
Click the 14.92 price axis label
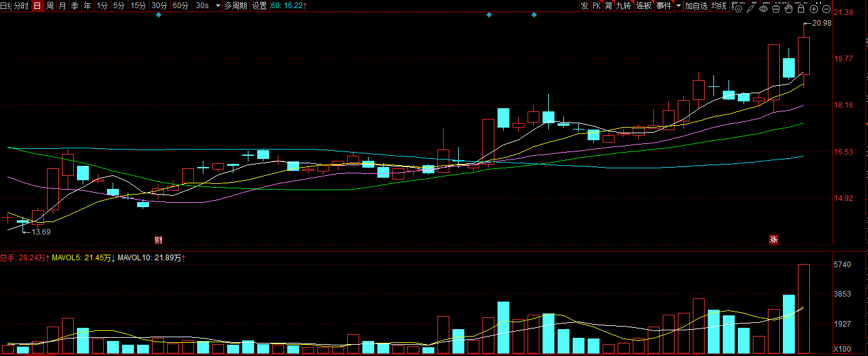click(843, 198)
